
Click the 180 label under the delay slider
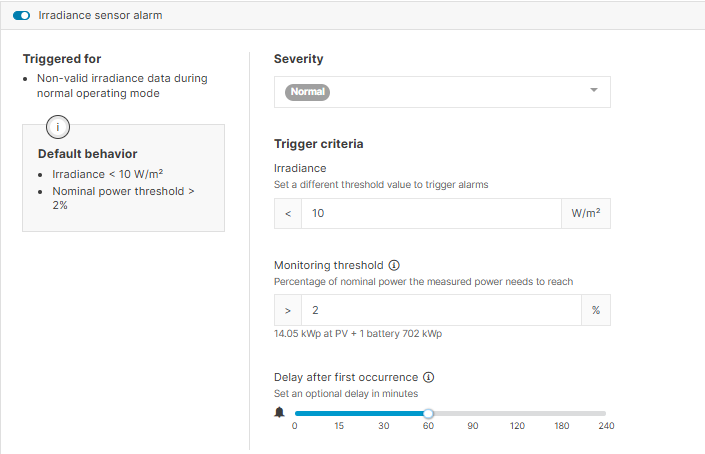[561, 427]
